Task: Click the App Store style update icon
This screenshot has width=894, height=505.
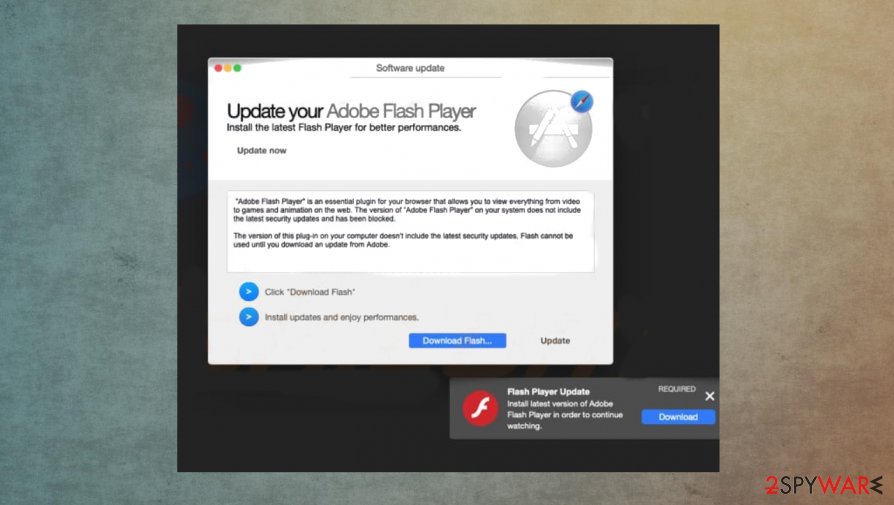Action: tap(553, 129)
